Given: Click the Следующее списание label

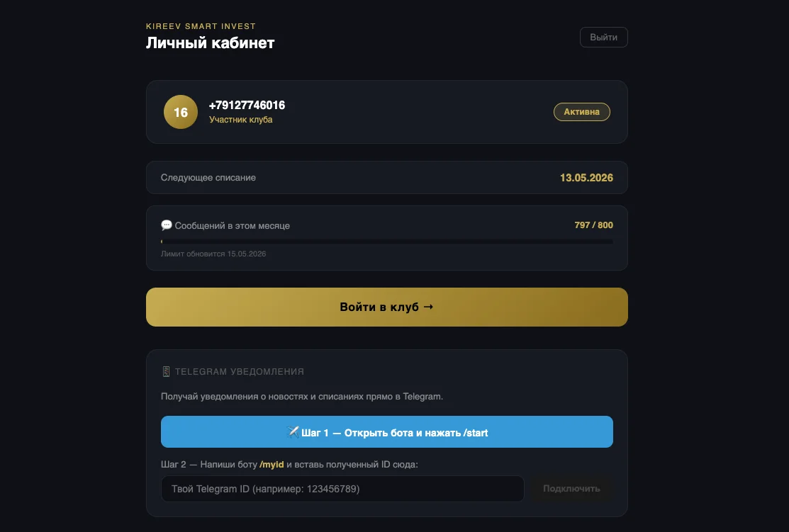Looking at the screenshot, I should [208, 178].
